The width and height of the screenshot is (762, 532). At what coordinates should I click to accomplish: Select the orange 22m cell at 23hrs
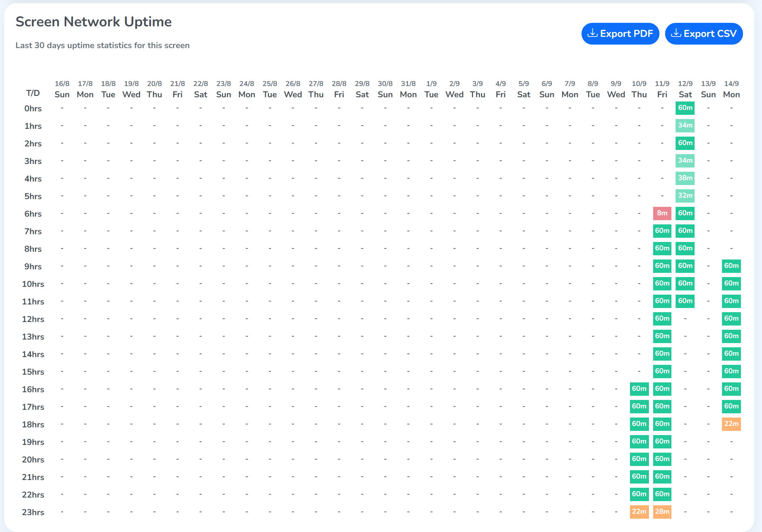point(639,512)
